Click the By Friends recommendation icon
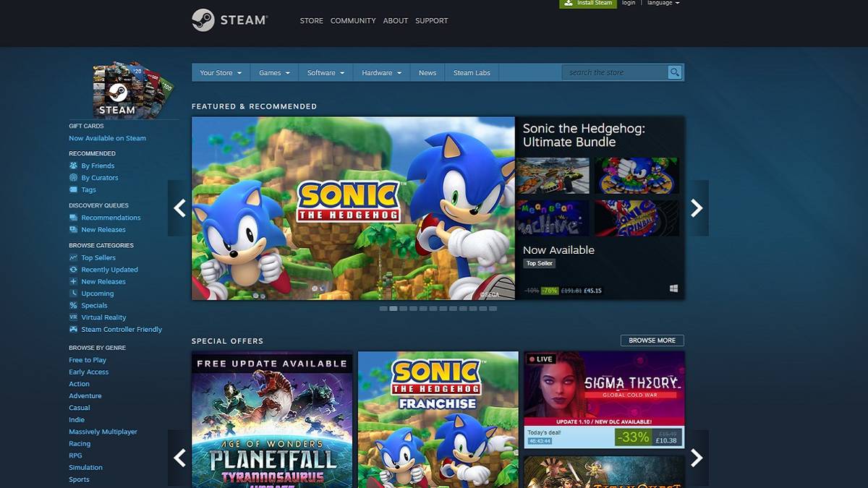The width and height of the screenshot is (868, 488). coord(72,165)
